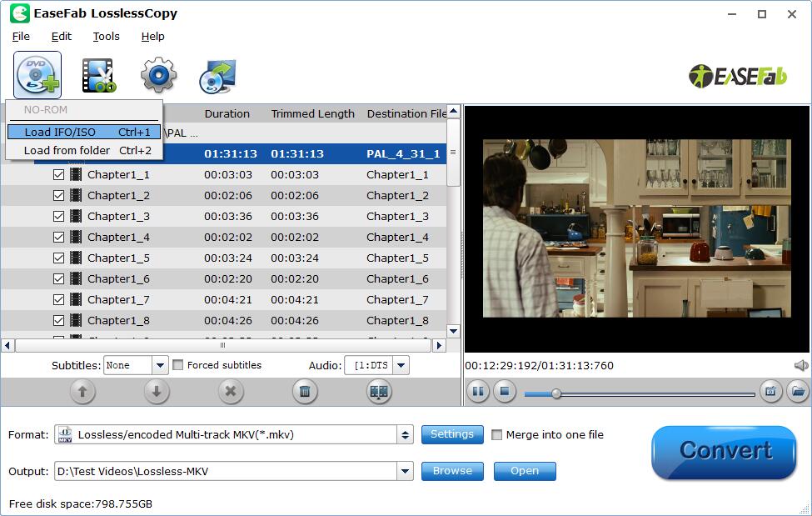Click the Destination File column header
This screenshot has height=516, width=812.
[406, 113]
